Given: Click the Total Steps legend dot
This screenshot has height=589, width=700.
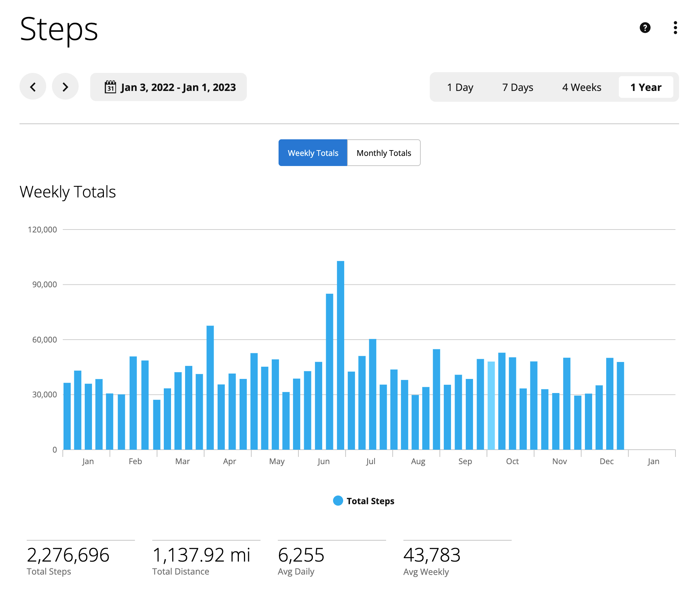Looking at the screenshot, I should click(x=338, y=501).
